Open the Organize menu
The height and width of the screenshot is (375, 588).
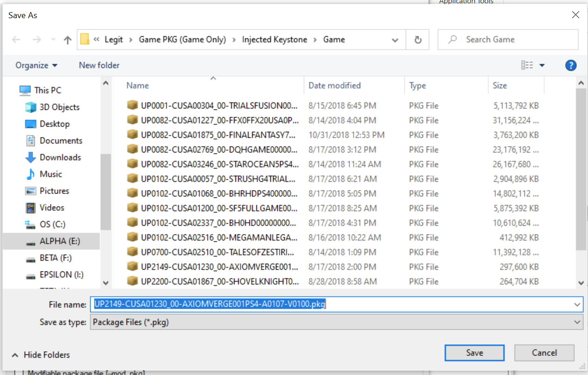point(36,65)
